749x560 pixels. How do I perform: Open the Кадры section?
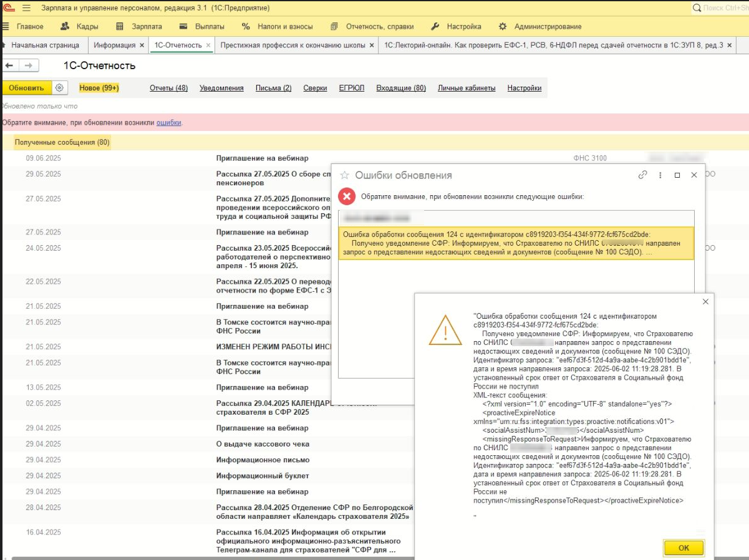pos(79,27)
